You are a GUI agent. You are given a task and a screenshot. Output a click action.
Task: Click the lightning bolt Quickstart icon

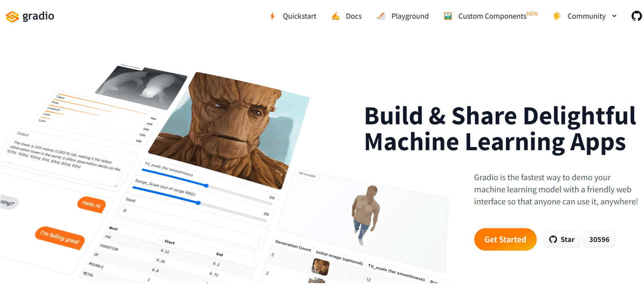(x=272, y=16)
